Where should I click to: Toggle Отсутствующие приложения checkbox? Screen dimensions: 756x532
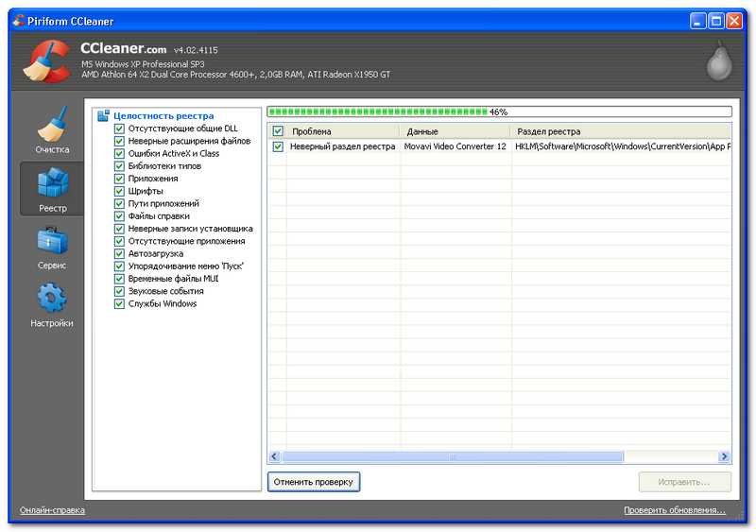119,242
